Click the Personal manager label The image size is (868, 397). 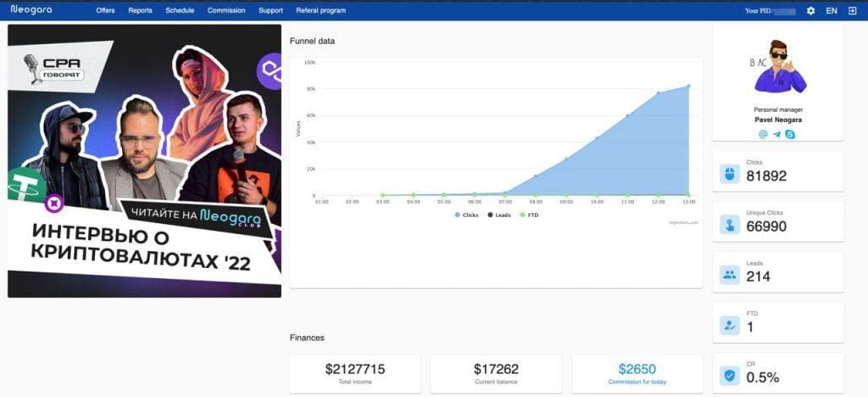pyautogui.click(x=778, y=109)
